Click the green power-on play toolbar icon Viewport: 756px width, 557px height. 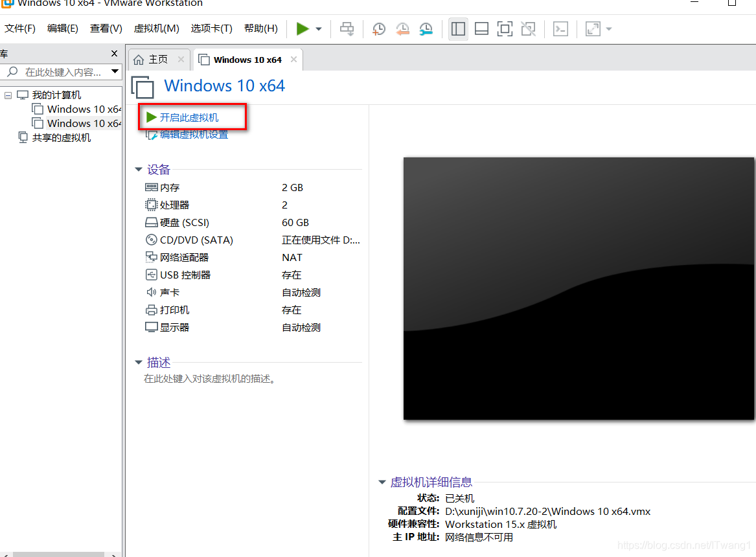click(x=303, y=29)
